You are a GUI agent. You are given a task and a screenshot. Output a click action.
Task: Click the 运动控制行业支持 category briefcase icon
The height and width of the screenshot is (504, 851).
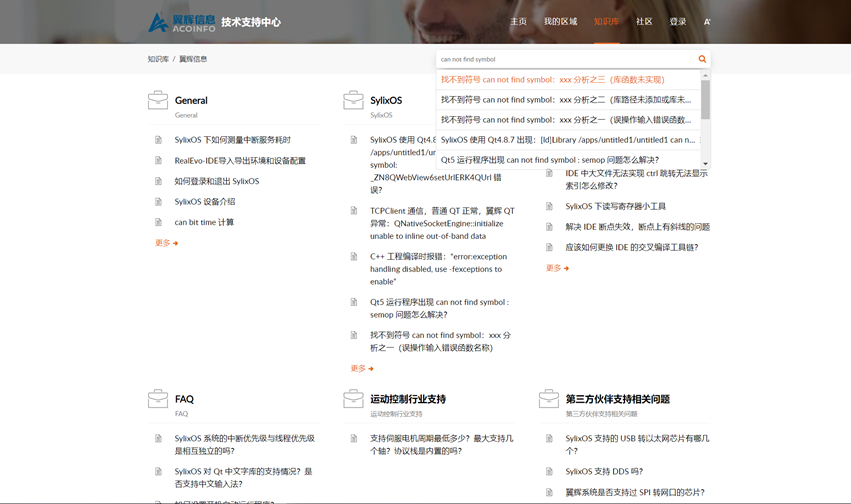click(x=353, y=399)
